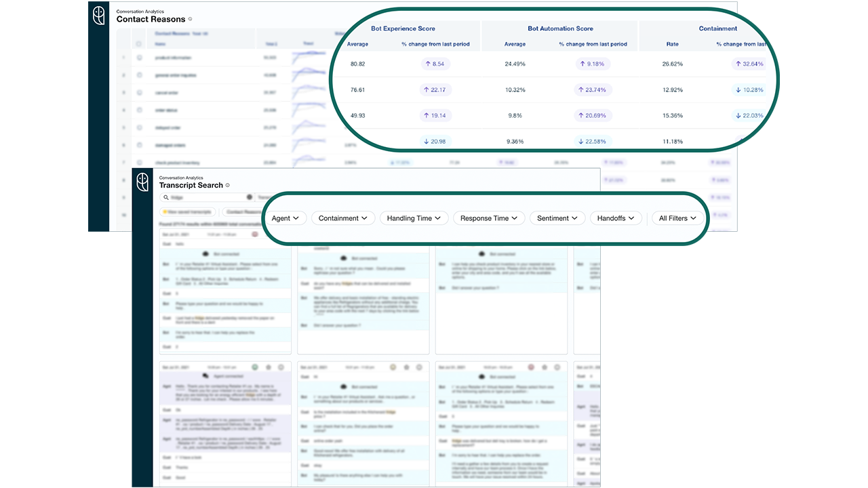Click the logo icon beside Contact Reasons

99,16
